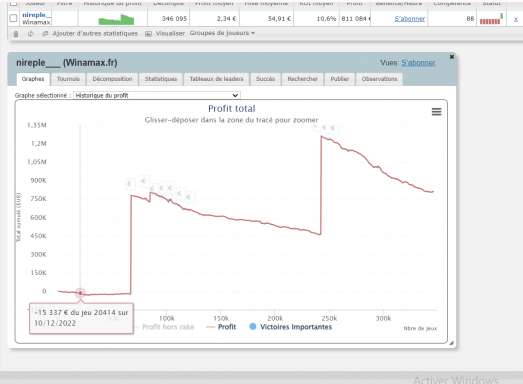Open the Historique du profit graph dropdown

pos(157,95)
